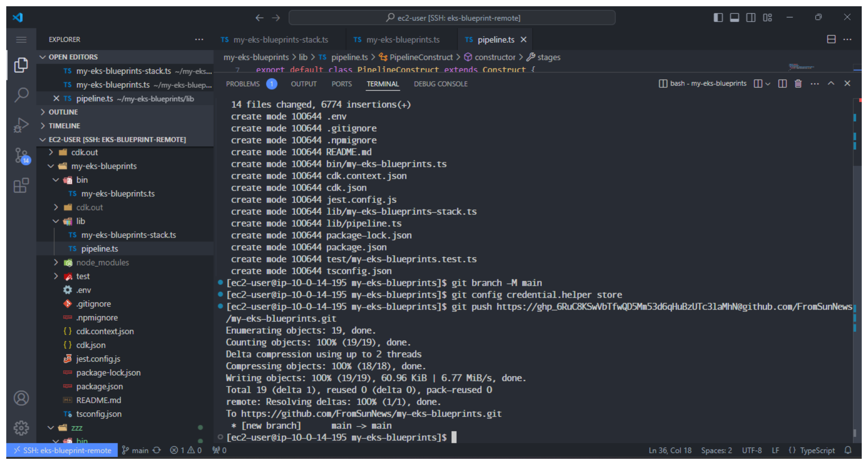The height and width of the screenshot is (465, 868).
Task: Open Customize Layout icon
Action: (x=767, y=18)
